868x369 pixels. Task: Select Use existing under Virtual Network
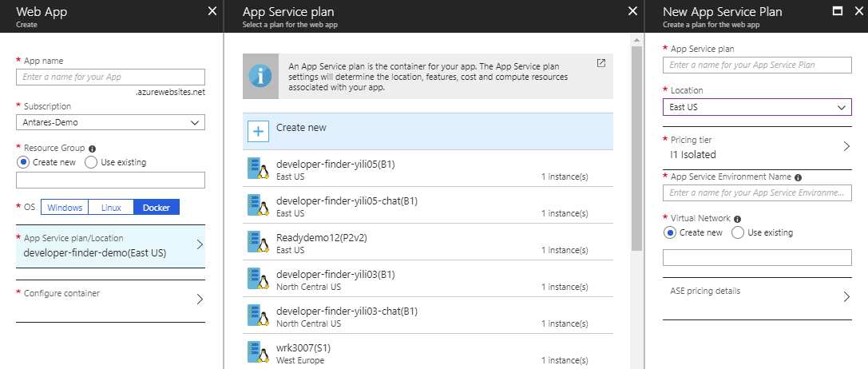[x=738, y=232]
